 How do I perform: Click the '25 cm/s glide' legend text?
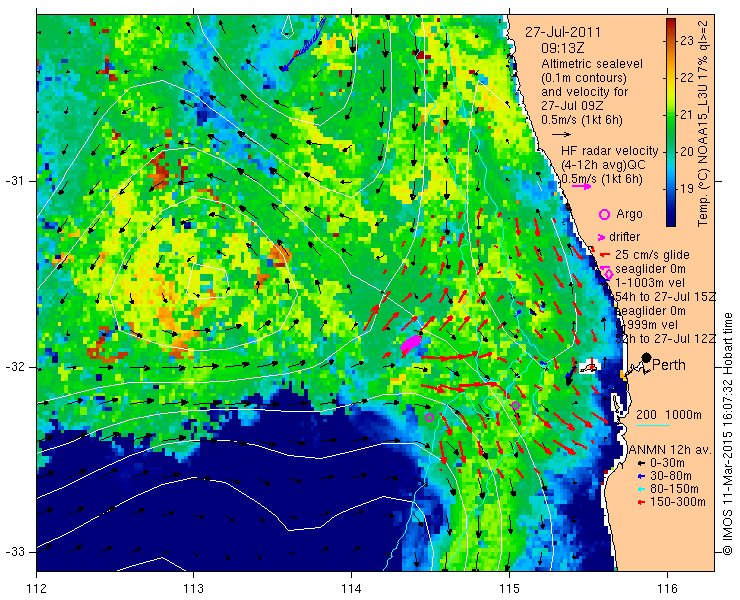coord(653,255)
